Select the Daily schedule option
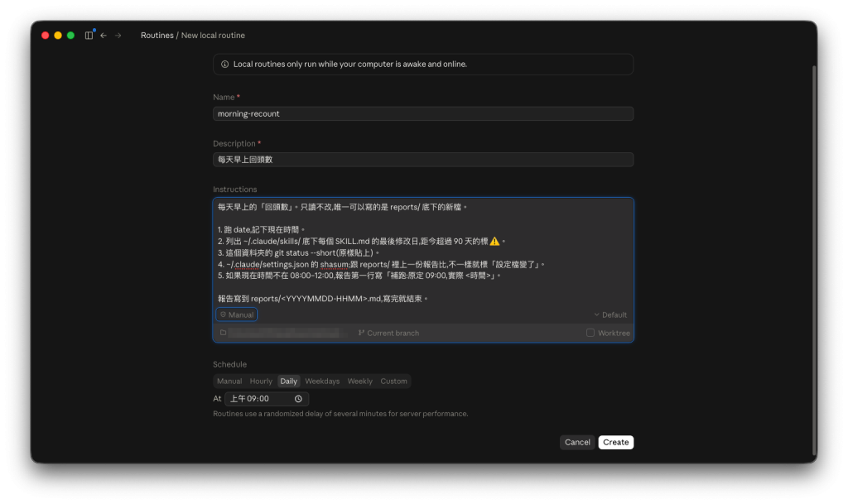The width and height of the screenshot is (848, 504). [x=289, y=381]
